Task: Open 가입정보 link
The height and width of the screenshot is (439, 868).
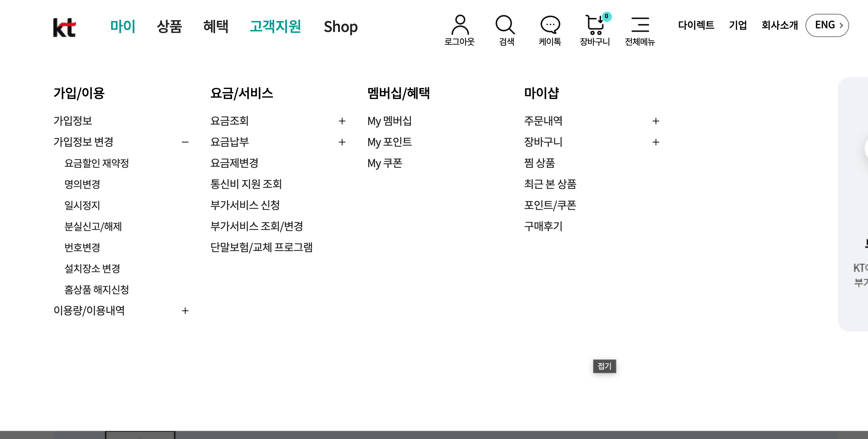Action: coord(73,121)
